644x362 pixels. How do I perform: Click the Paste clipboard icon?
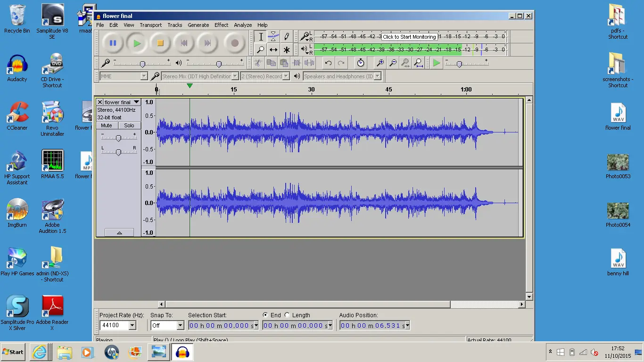[x=284, y=63]
